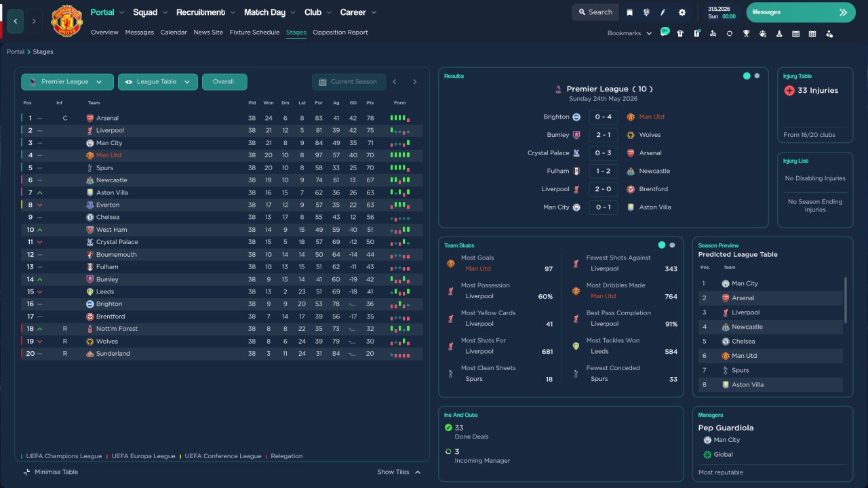Click the green check Done Deals icon
868x488 pixels.
(x=448, y=428)
